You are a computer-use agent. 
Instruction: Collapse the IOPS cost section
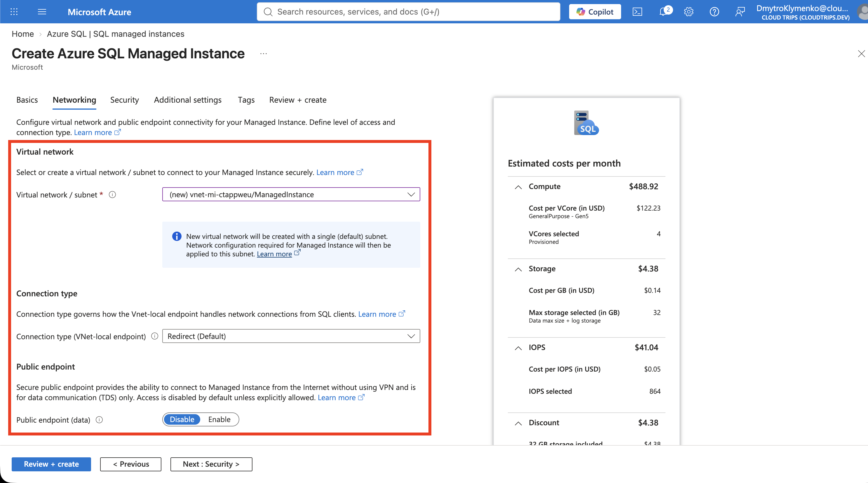518,348
